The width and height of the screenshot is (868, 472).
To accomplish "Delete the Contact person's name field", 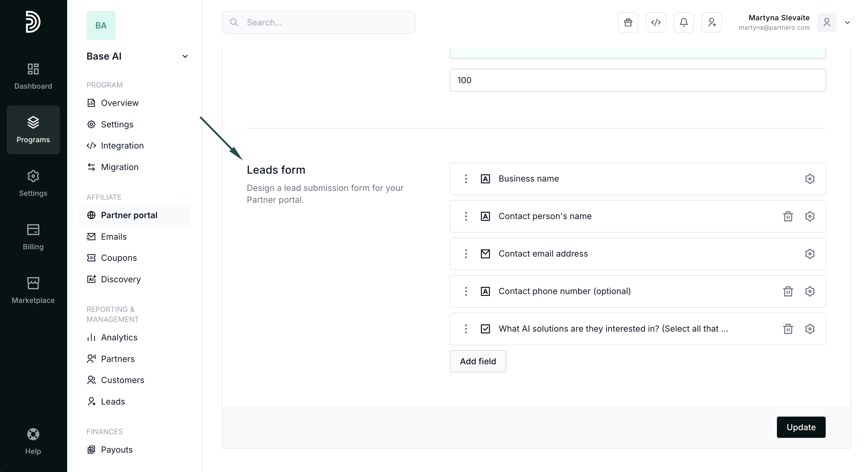I will [788, 216].
